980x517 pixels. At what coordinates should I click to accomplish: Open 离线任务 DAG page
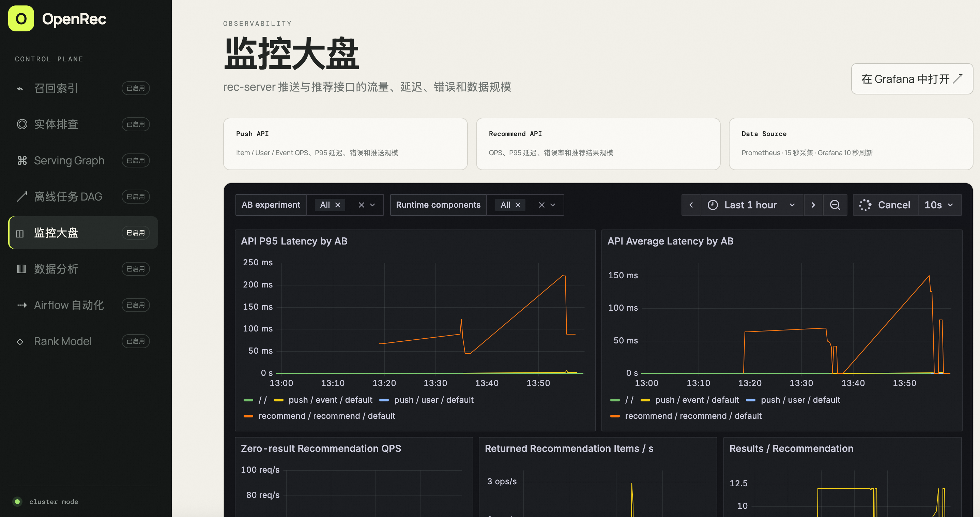tap(83, 196)
